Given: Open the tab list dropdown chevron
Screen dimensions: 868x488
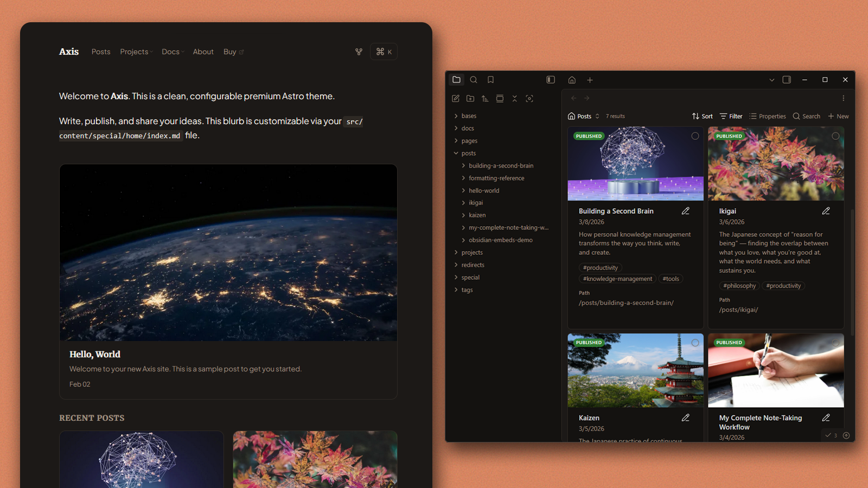Looking at the screenshot, I should click(x=771, y=80).
